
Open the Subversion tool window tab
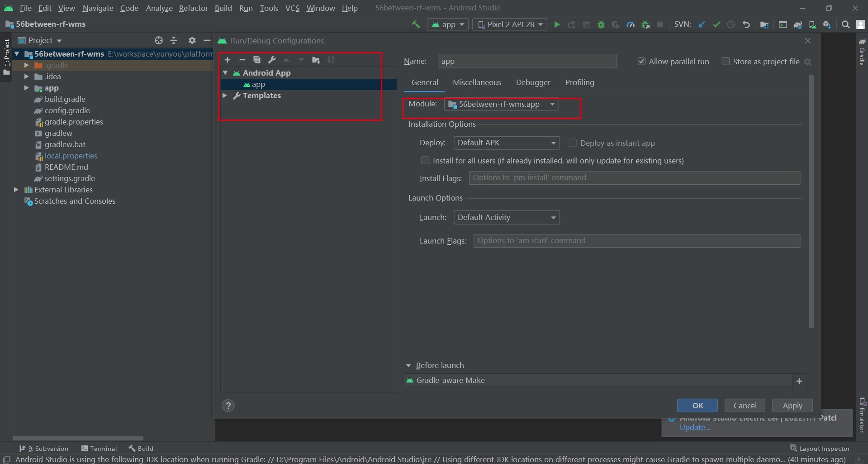pos(44,449)
